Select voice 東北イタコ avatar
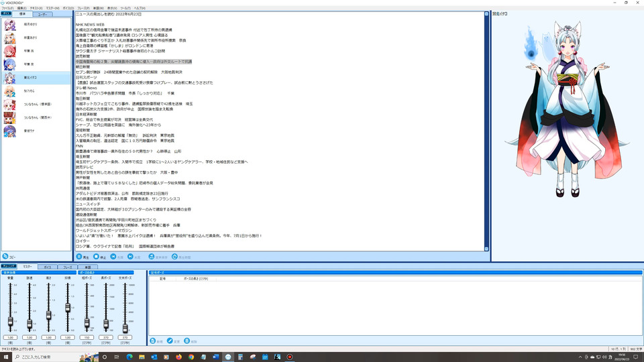This screenshot has width=644, height=362. [10, 78]
